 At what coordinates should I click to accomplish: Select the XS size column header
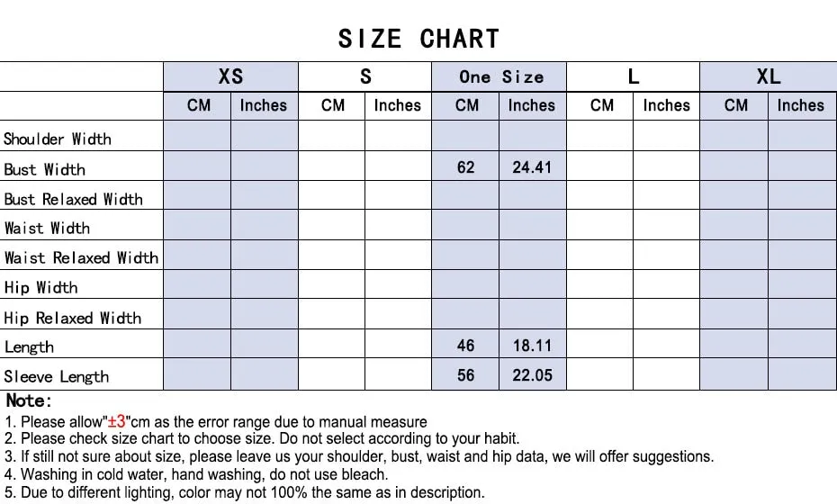coord(230,76)
